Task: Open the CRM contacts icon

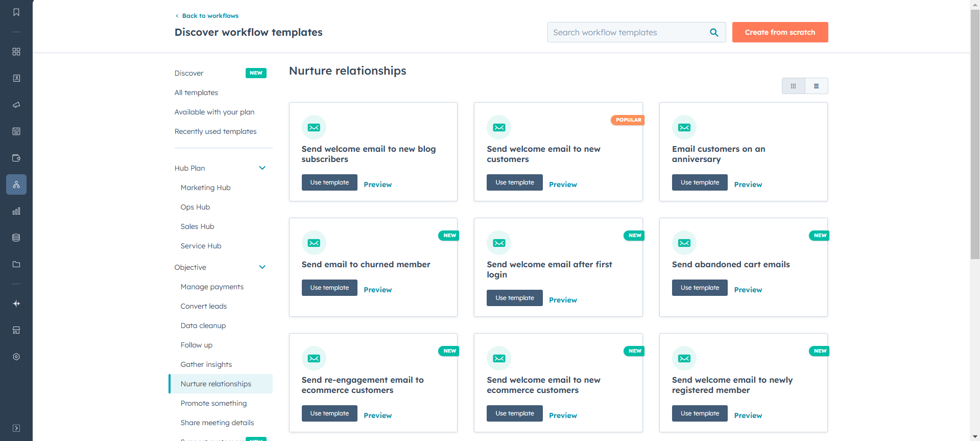Action: (x=16, y=78)
